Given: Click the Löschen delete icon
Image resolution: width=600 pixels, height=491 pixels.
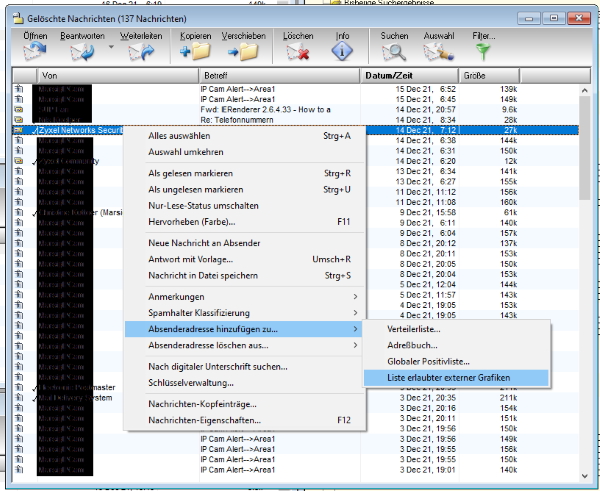Looking at the screenshot, I should click(x=298, y=52).
